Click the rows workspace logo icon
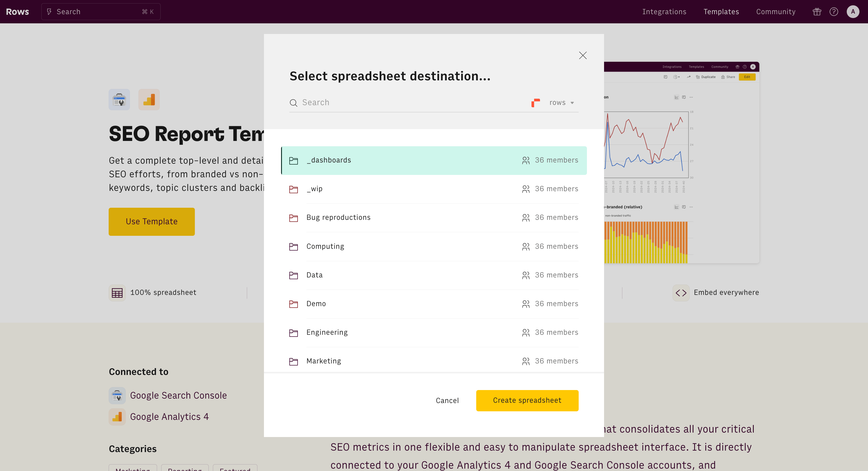The height and width of the screenshot is (471, 868). pos(536,103)
